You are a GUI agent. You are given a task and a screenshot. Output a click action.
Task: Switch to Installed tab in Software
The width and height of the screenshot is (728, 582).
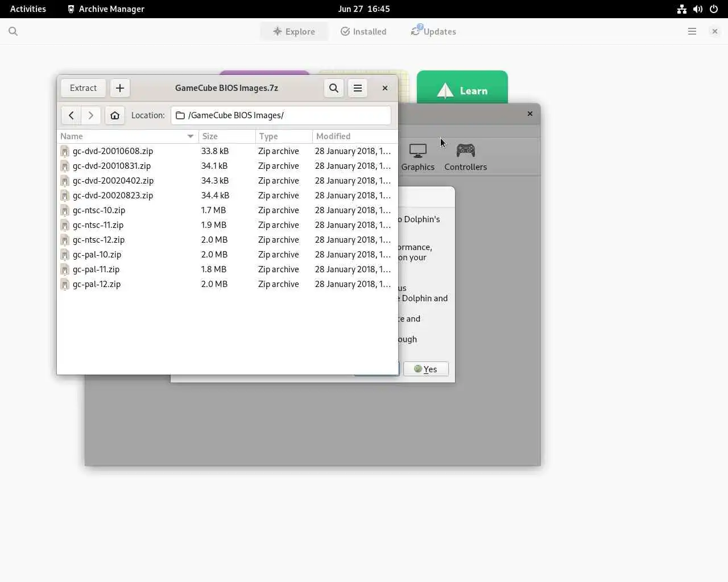tap(363, 32)
